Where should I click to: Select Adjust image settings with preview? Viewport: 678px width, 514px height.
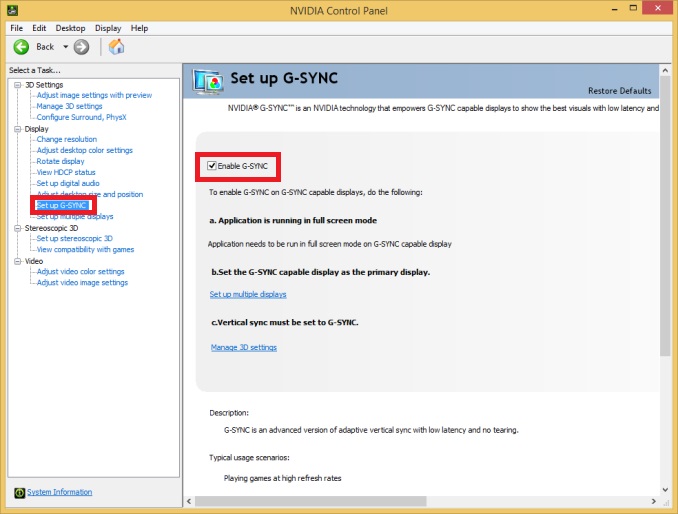(94, 95)
